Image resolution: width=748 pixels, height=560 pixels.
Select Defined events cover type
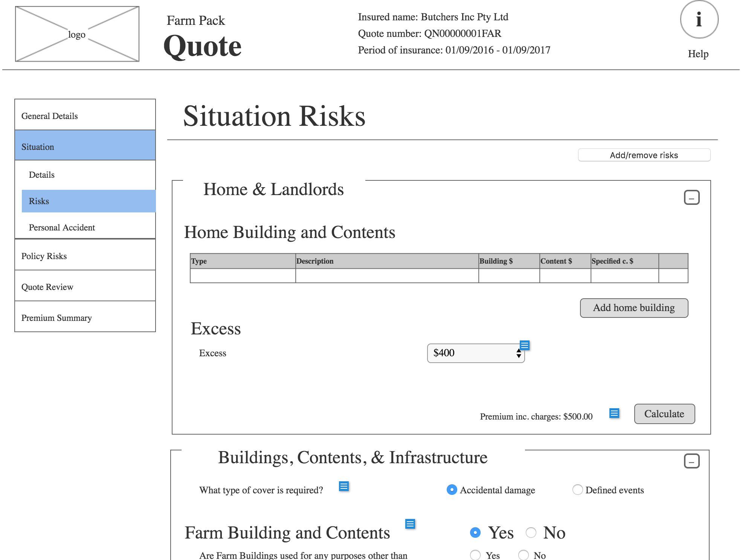pyautogui.click(x=577, y=490)
